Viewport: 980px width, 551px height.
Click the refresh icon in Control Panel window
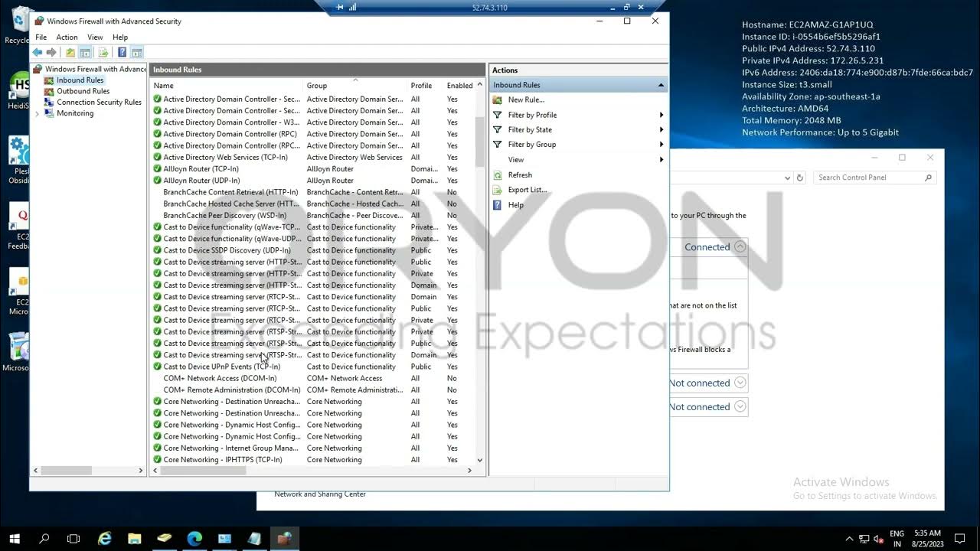tap(800, 178)
